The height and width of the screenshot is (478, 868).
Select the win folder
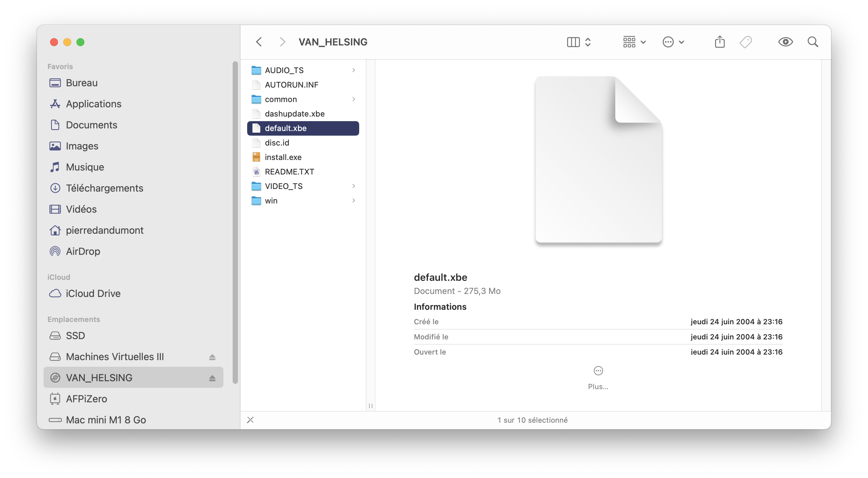pos(303,200)
